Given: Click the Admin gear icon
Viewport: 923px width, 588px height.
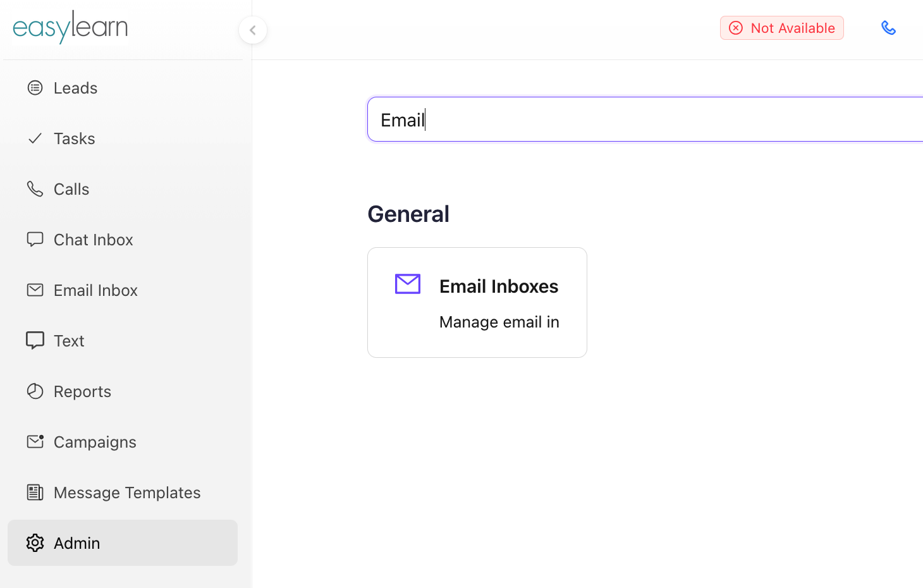Looking at the screenshot, I should point(35,543).
